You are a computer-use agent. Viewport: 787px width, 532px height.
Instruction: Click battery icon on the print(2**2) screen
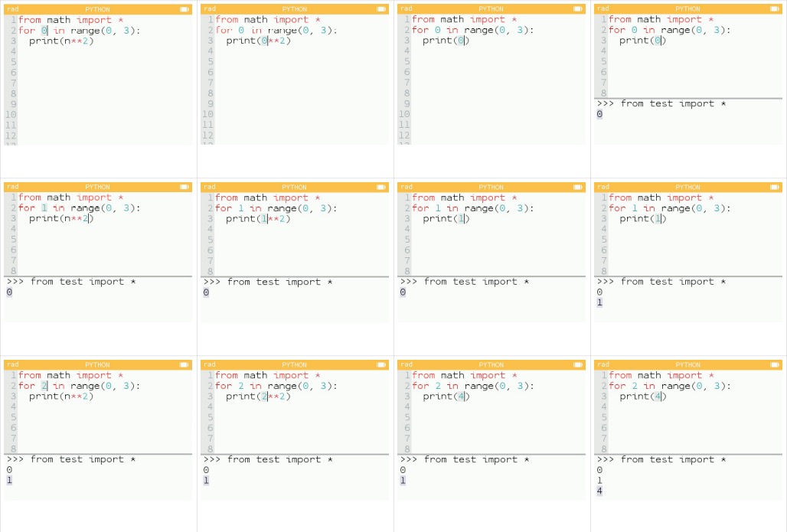point(381,364)
